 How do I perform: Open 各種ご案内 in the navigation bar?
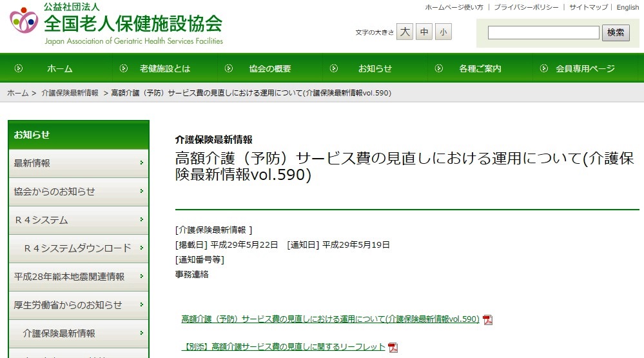(480, 68)
